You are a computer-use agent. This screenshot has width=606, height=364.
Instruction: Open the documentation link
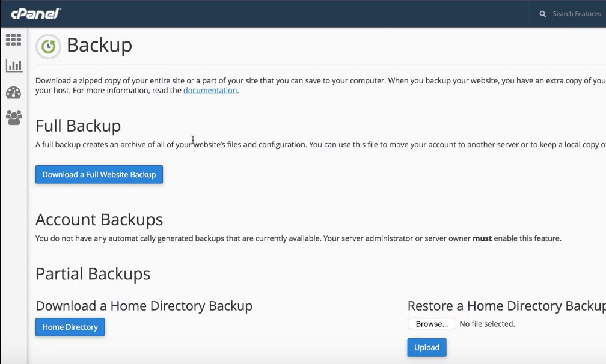[x=210, y=90]
